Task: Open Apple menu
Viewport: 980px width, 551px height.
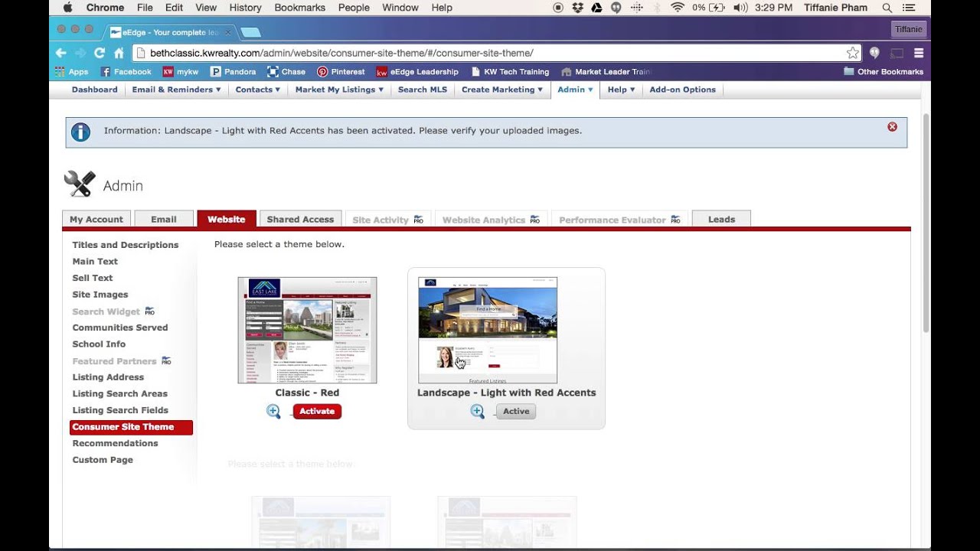Action: coord(67,8)
